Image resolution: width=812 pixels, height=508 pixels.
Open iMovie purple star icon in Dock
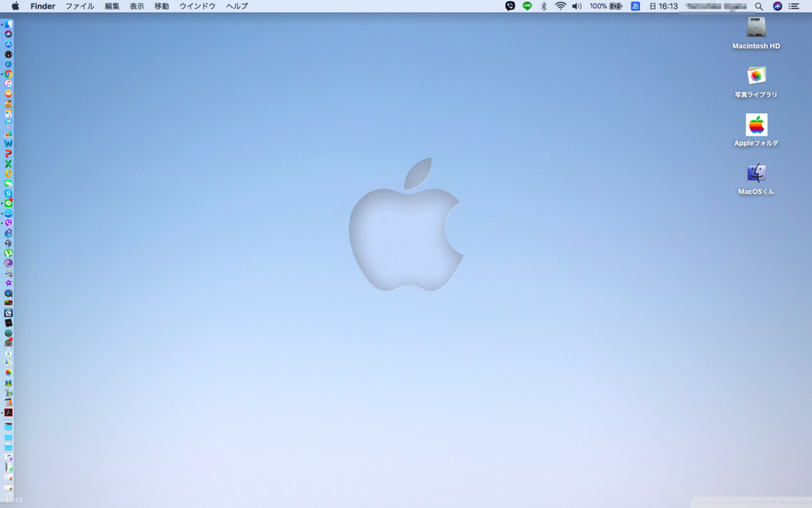[8, 283]
